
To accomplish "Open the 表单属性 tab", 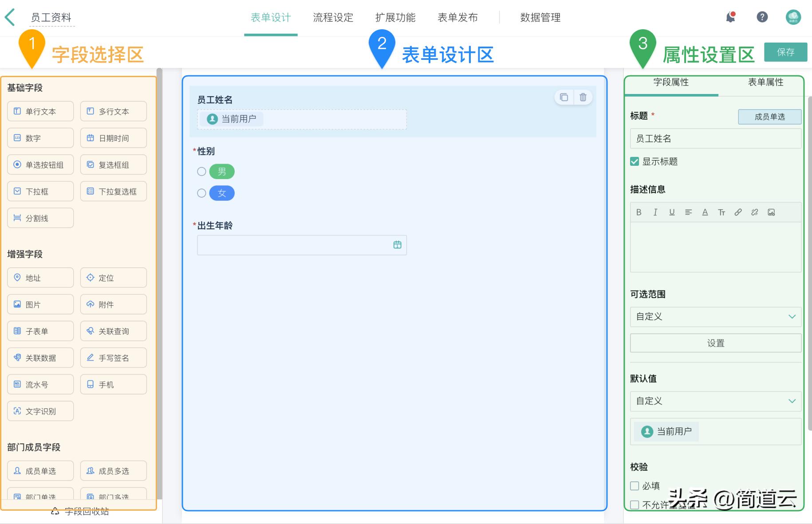I will [x=765, y=82].
